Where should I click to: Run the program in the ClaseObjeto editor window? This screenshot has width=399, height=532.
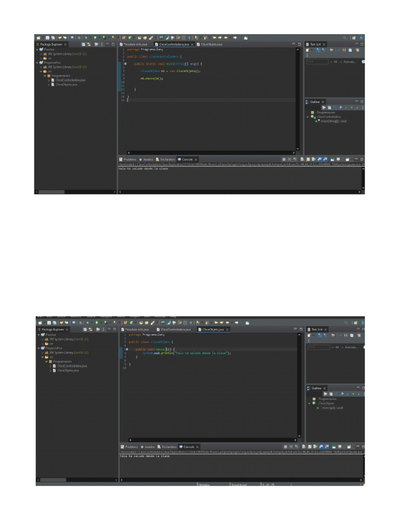[x=96, y=322]
